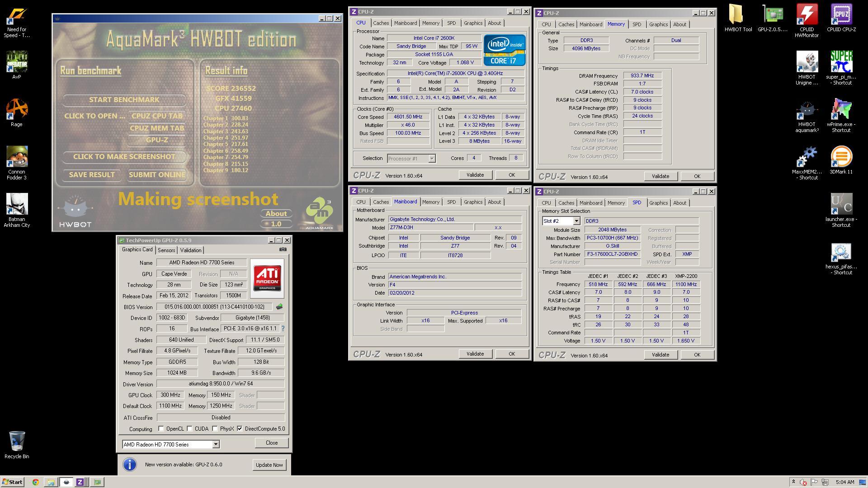Save the AquaMark result

(x=92, y=174)
